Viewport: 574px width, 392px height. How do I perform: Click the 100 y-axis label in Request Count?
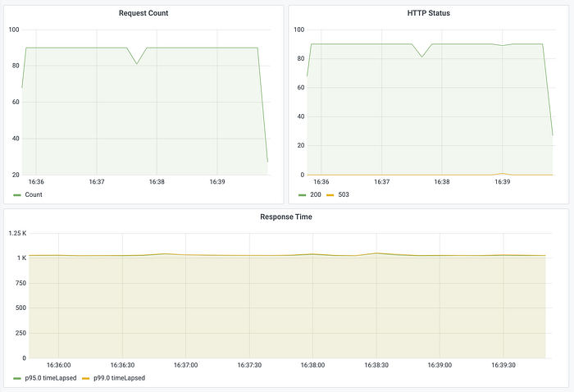tap(14, 30)
